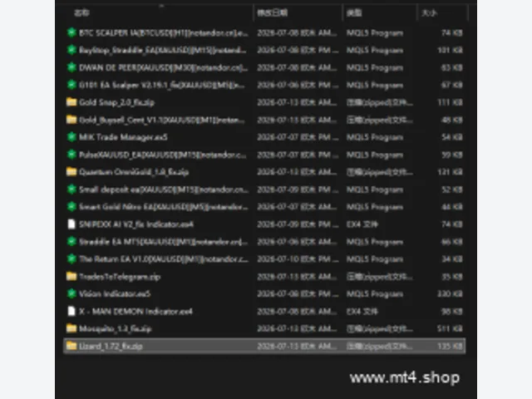Viewport: 532px width, 399px height.
Task: Click the icon beside Small deposit ea file
Action: tap(71, 189)
